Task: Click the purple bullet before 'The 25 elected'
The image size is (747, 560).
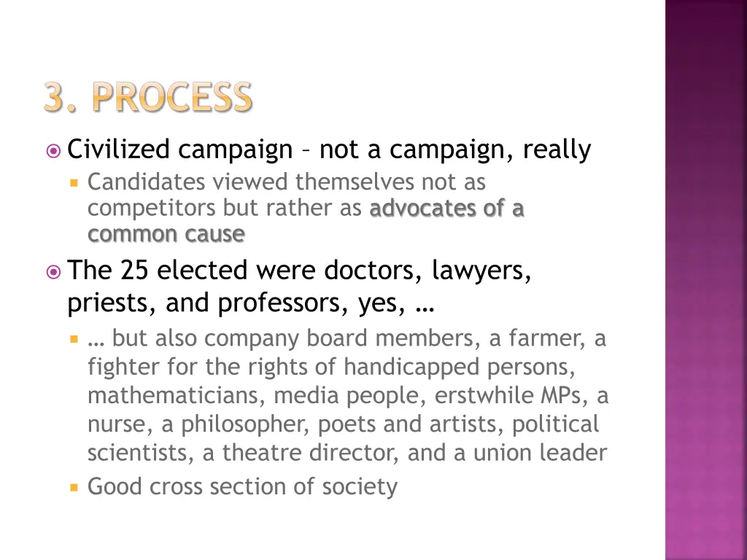Action: point(53,272)
